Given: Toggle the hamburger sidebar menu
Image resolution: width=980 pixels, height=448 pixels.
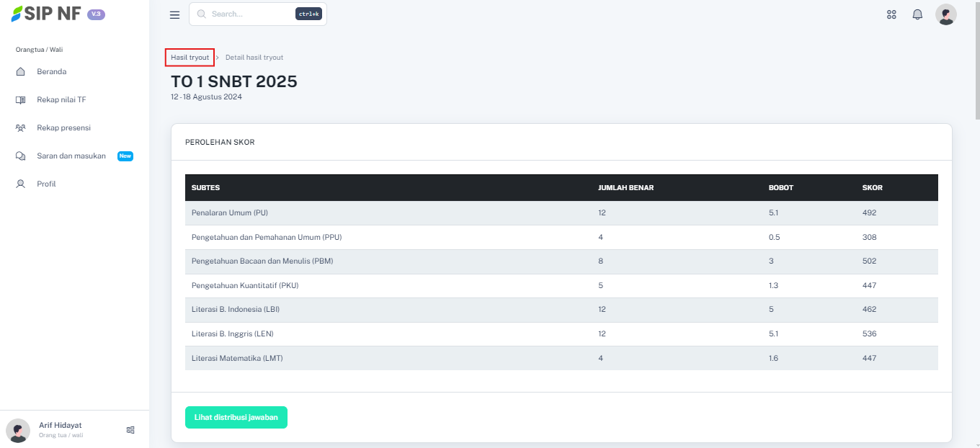Looking at the screenshot, I should (174, 14).
